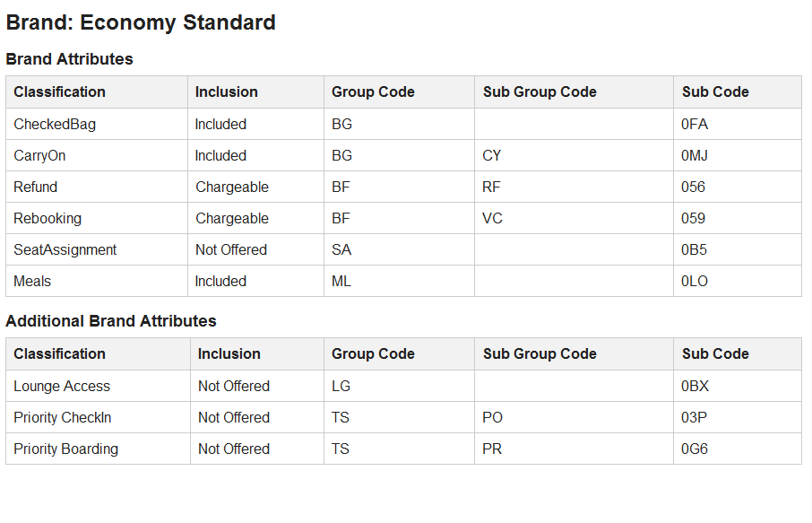
Task: Select the VC sub group code cell
Action: coord(492,218)
